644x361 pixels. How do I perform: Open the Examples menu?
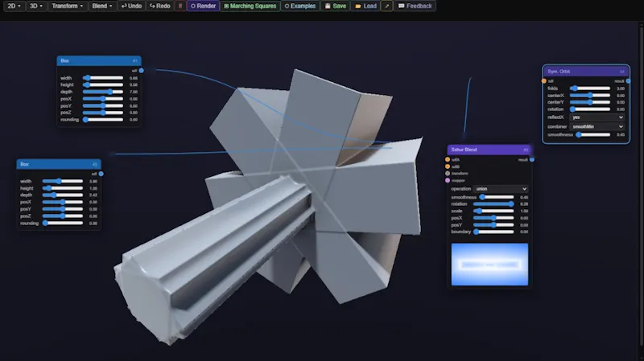pos(299,6)
